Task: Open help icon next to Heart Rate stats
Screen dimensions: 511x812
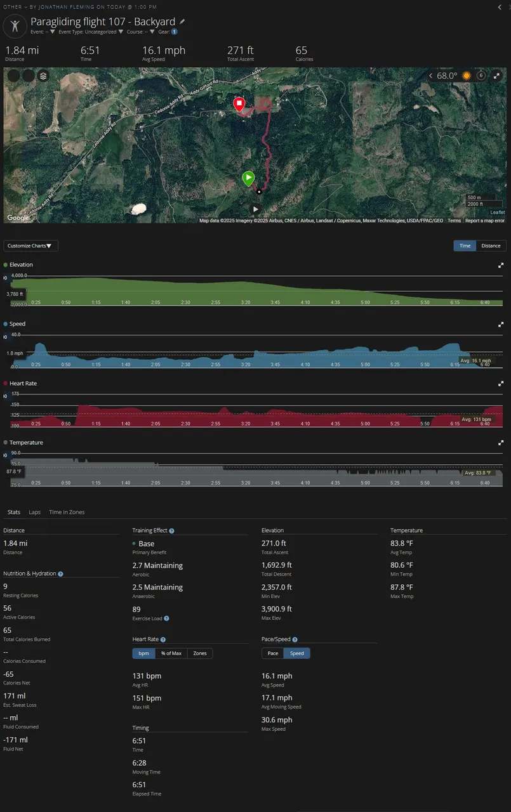Action: point(163,639)
